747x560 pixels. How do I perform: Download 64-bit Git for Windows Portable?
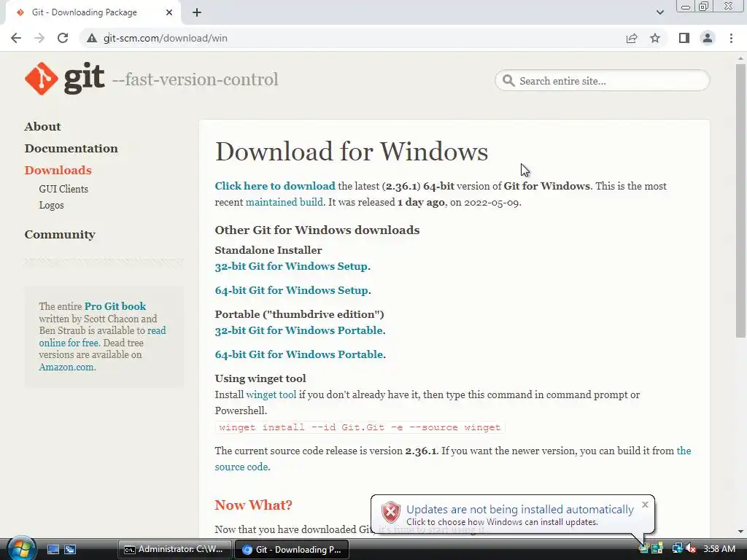298,355
